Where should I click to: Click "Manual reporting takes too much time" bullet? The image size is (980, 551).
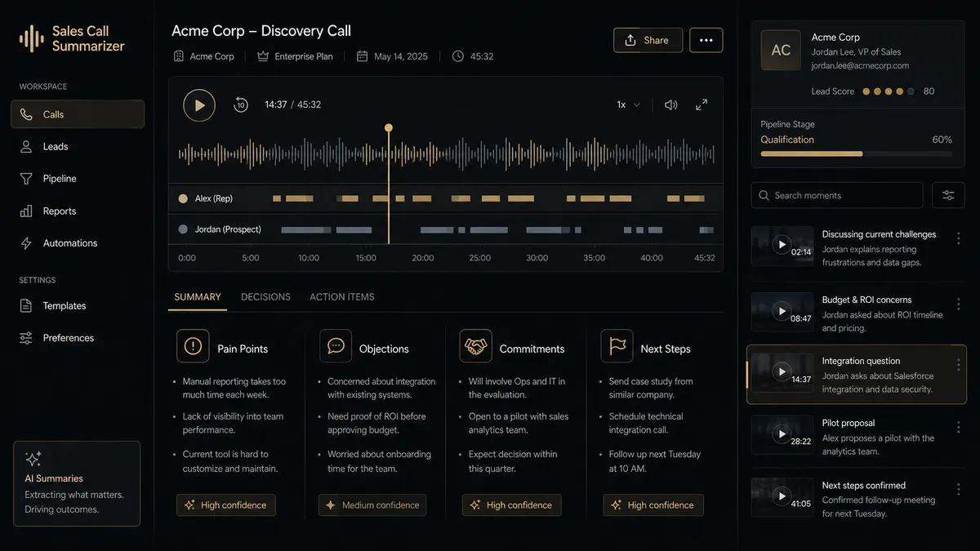[x=234, y=388]
